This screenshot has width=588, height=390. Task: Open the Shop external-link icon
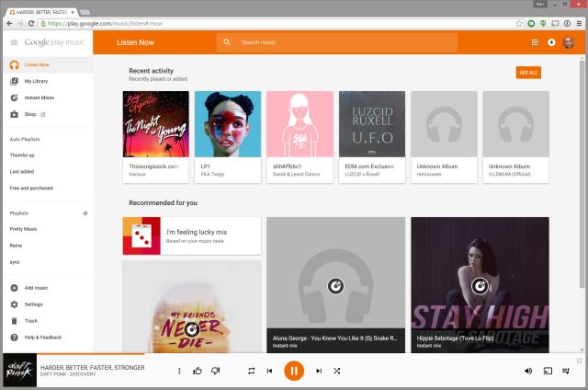(x=43, y=114)
